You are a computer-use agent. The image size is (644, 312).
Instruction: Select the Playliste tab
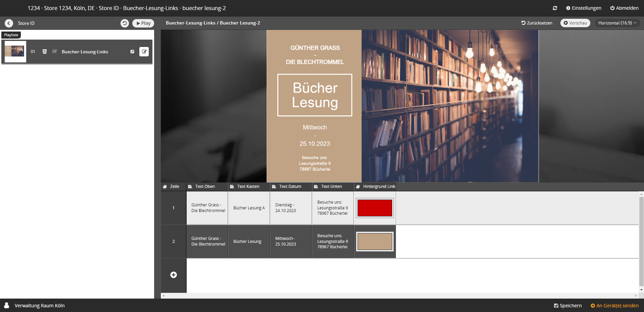tap(11, 35)
